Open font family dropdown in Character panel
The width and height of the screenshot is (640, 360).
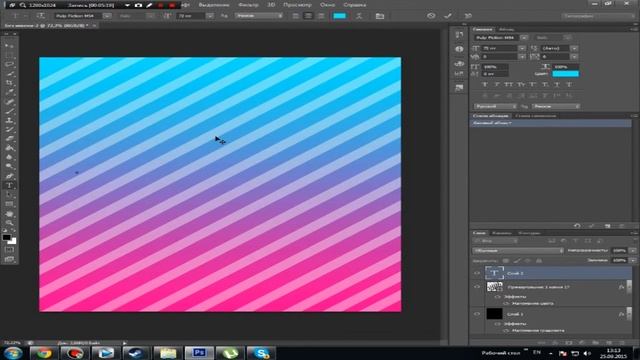524,38
